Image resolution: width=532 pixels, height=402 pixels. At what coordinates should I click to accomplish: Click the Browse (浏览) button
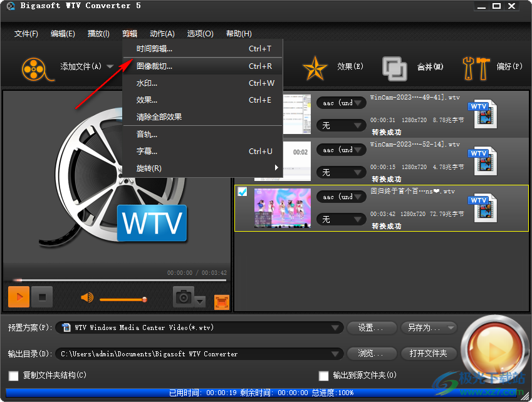pyautogui.click(x=372, y=354)
